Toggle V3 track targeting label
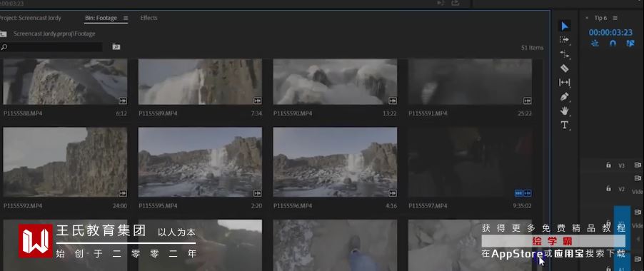Image resolution: width=644 pixels, height=271 pixels. (x=621, y=165)
